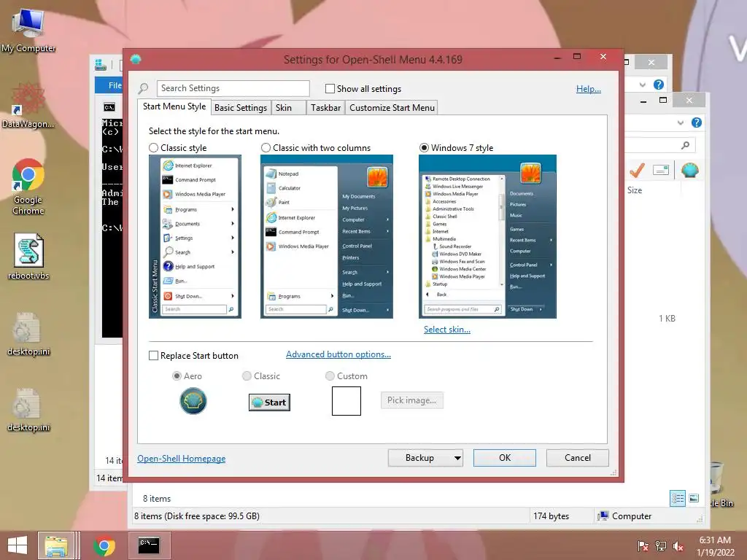This screenshot has width=747, height=560.
Task: Open Chrome from the taskbar
Action: [104, 545]
